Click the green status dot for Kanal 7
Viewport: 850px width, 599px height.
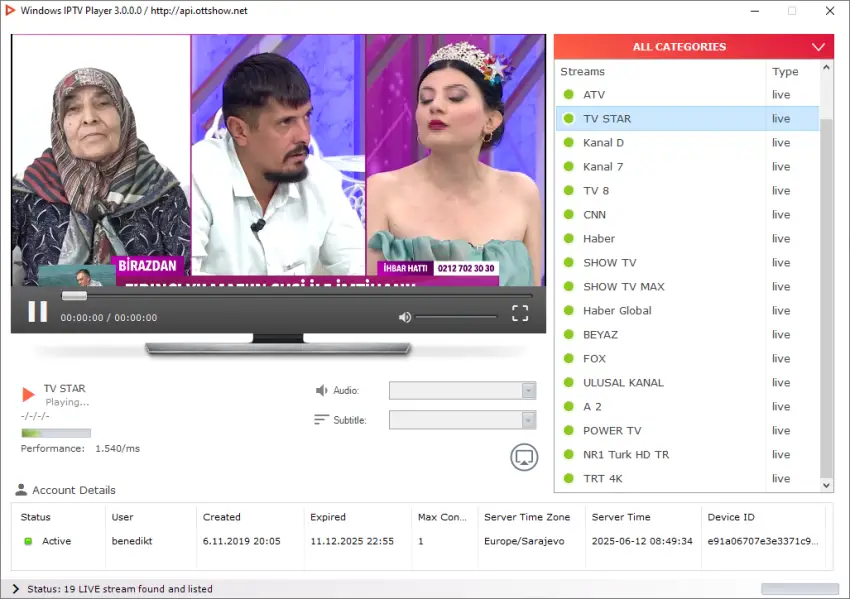tap(569, 166)
